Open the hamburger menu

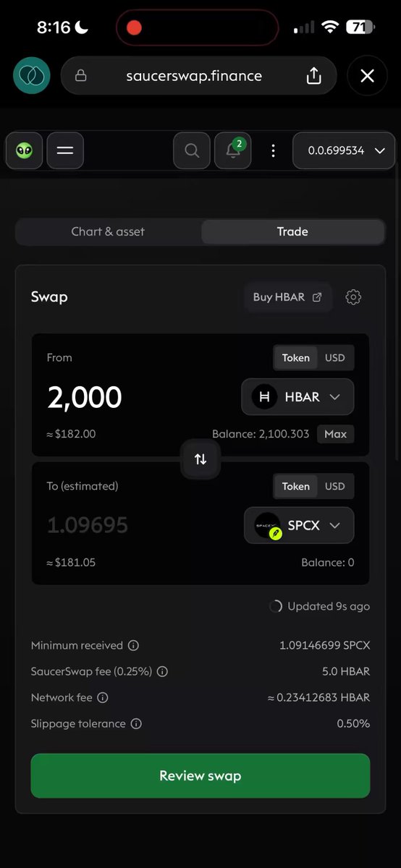click(65, 150)
